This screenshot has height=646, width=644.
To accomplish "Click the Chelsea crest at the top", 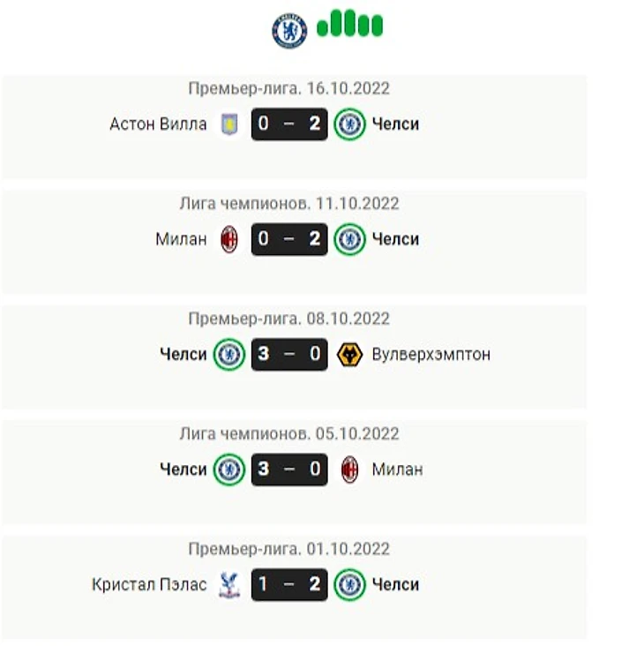I will point(289,31).
